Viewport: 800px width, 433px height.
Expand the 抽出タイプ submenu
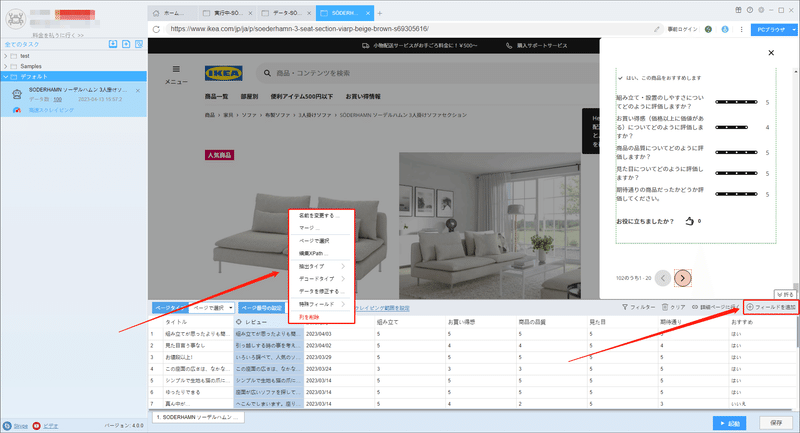pyautogui.click(x=321, y=266)
